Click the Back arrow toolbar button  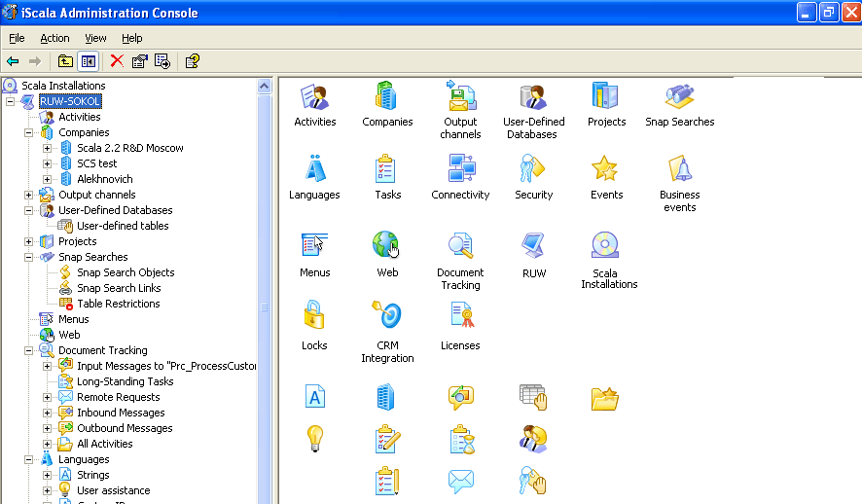(x=13, y=61)
